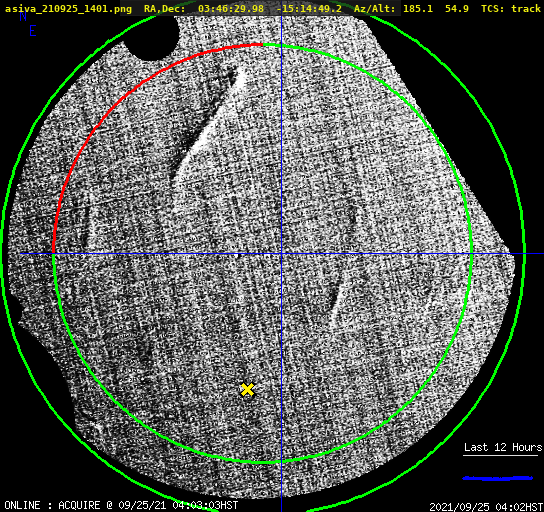
Task: Click the asiva_210925_1401.png filename
Action: click(68, 9)
